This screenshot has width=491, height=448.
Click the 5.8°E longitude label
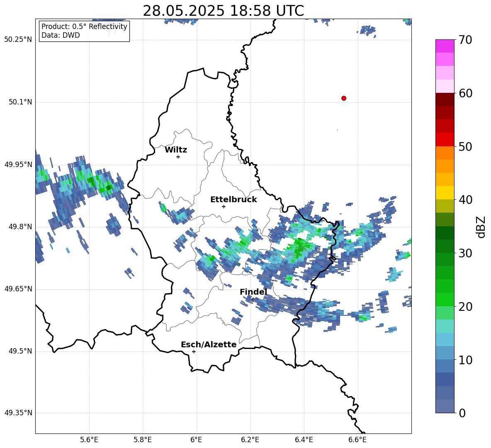point(143,440)
